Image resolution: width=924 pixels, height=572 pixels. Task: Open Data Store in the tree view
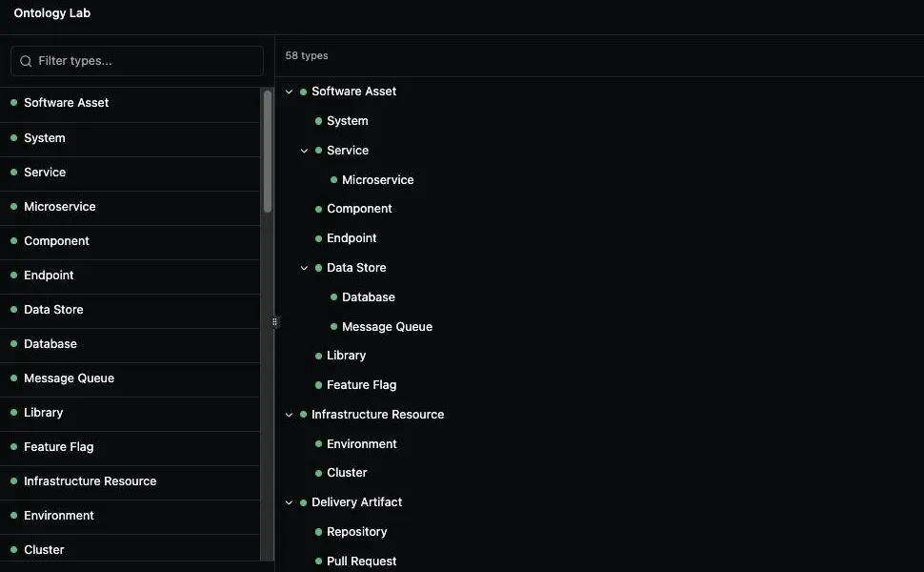pos(356,268)
